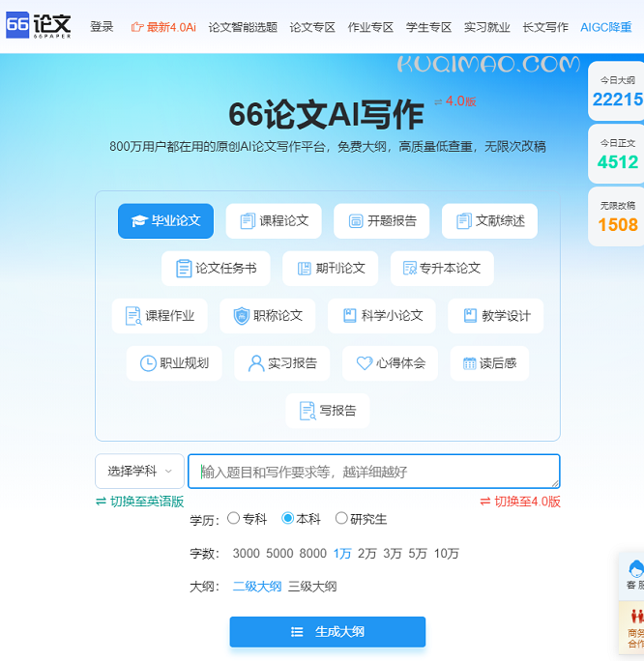Open 作业专区 navigation menu
Image resolution: width=644 pixels, height=661 pixels.
point(370,27)
